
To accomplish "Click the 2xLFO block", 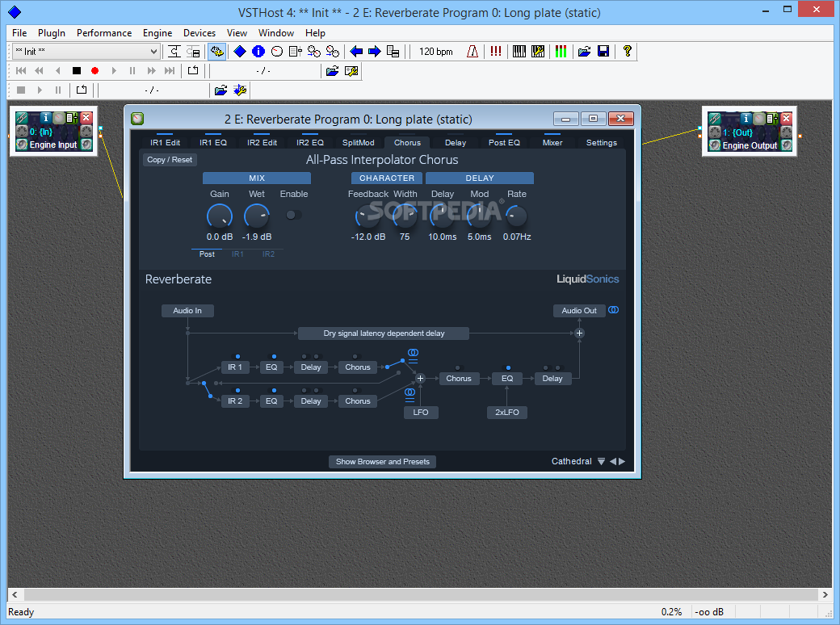I will pyautogui.click(x=506, y=413).
